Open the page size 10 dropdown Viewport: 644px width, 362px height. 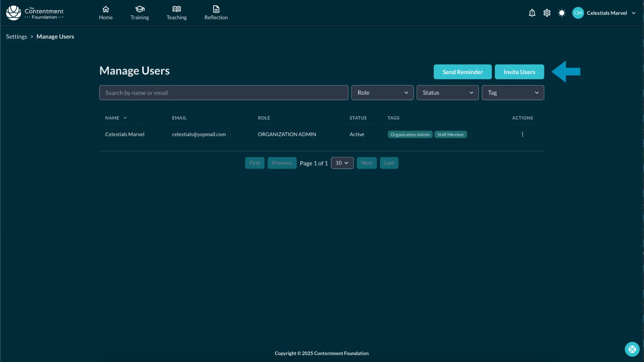coord(342,163)
